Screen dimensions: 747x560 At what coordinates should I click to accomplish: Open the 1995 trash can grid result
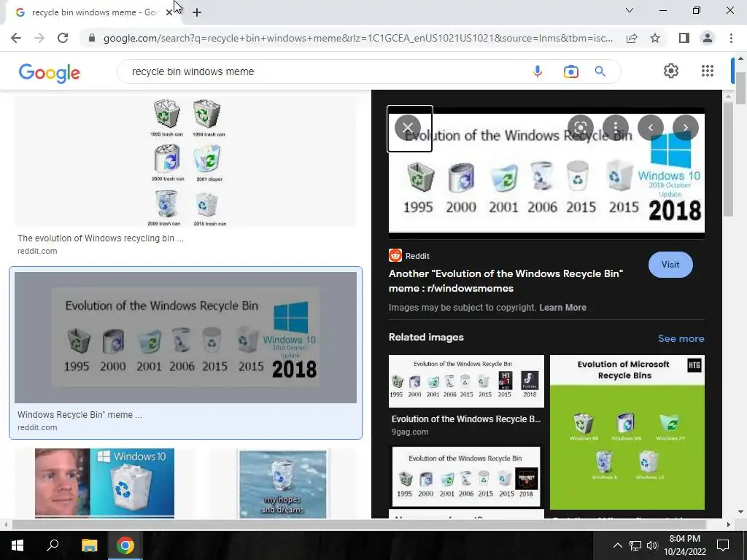[185, 162]
